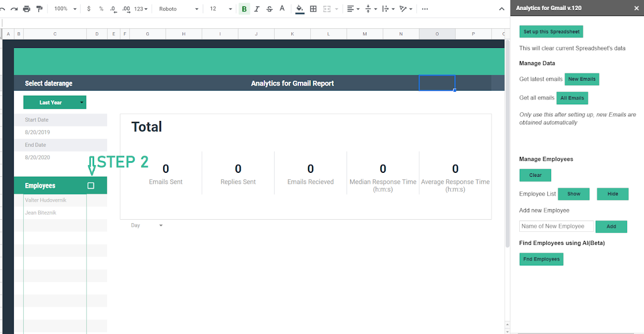Toggle bold formatting
Image resolution: width=644 pixels, height=334 pixels.
coord(245,9)
